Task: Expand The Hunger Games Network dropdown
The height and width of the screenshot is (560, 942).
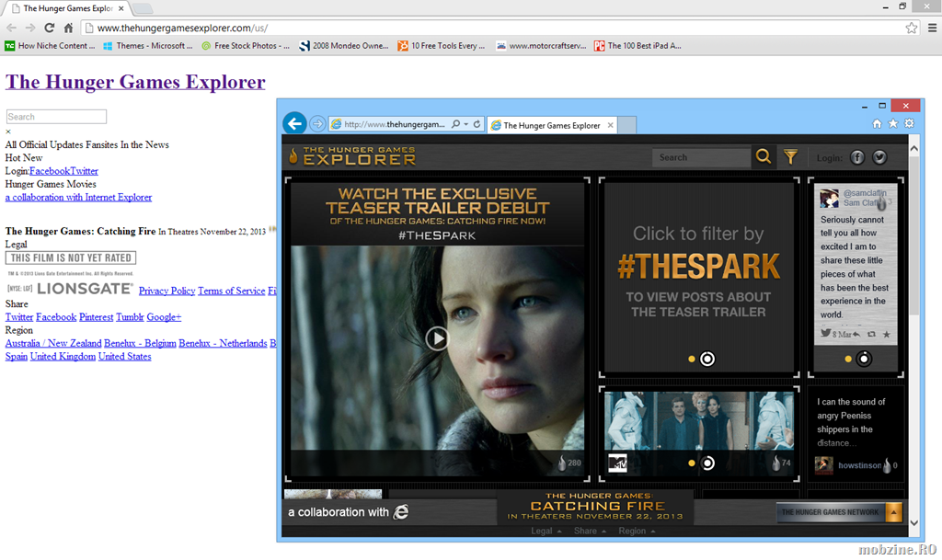Action: 893,512
